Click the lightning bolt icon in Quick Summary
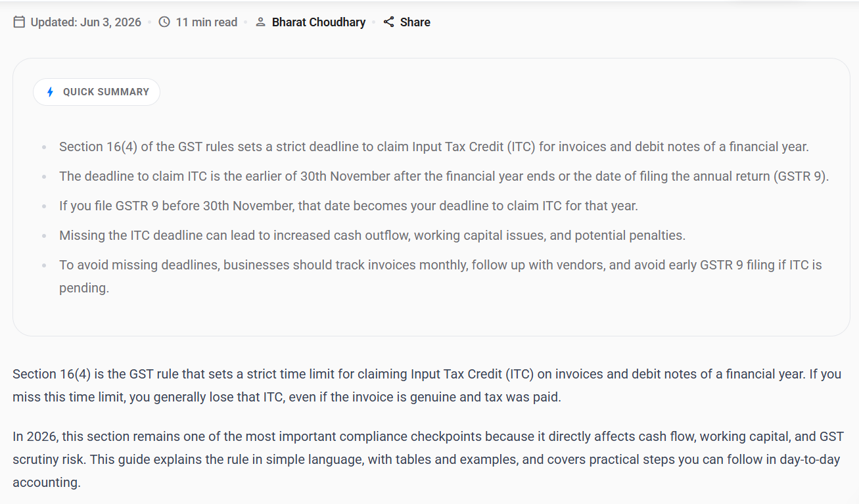Viewport: 859px width, 504px height. [x=51, y=92]
